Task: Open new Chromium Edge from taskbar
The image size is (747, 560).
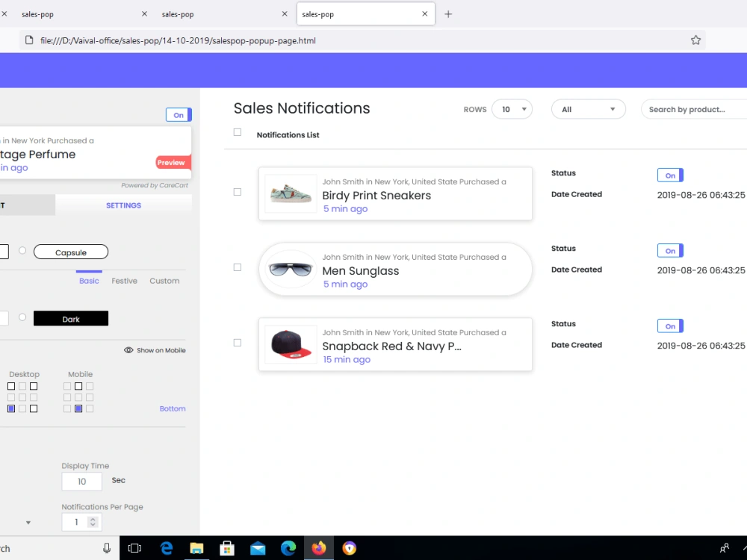Action: (288, 548)
